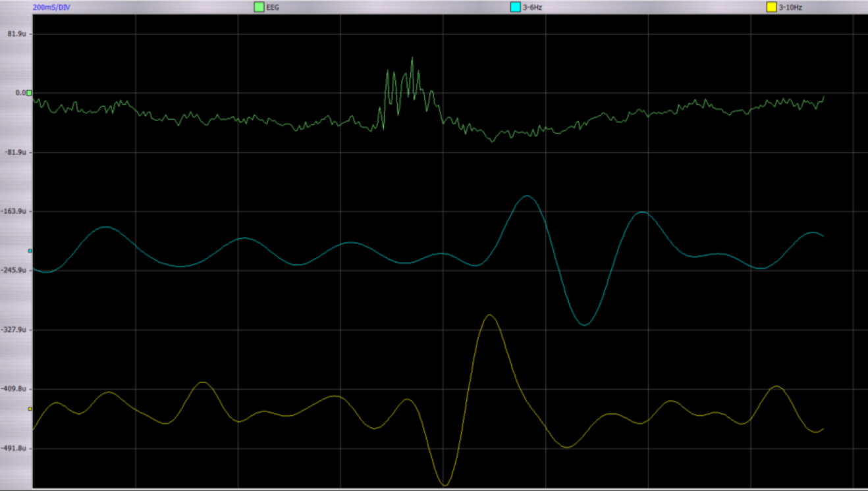Select the 3-6Hz channel label

click(532, 8)
